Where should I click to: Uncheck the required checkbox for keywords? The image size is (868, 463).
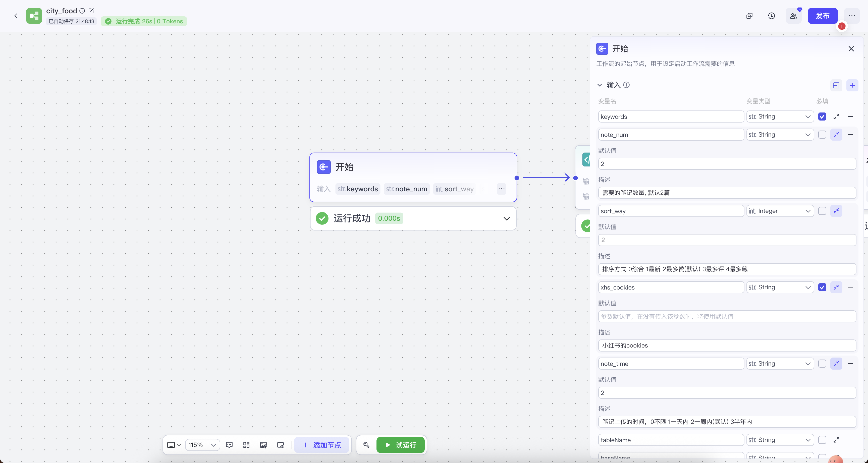pos(822,117)
